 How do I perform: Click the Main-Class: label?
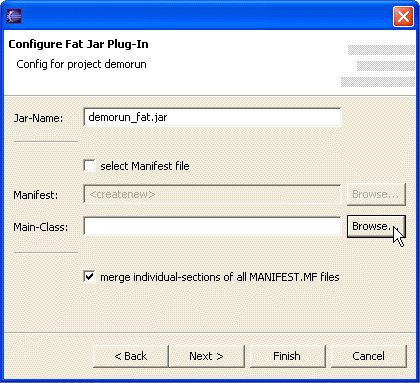pos(41,227)
